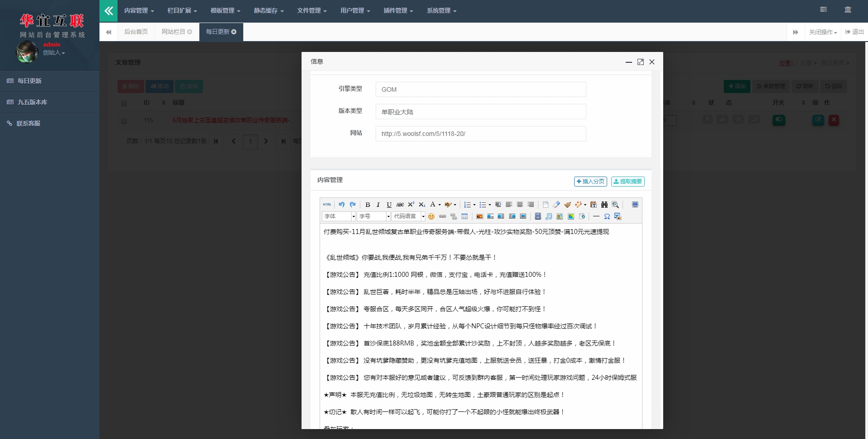Screen dimensions: 868x439
Task: Redo the last editor action
Action: (353, 205)
